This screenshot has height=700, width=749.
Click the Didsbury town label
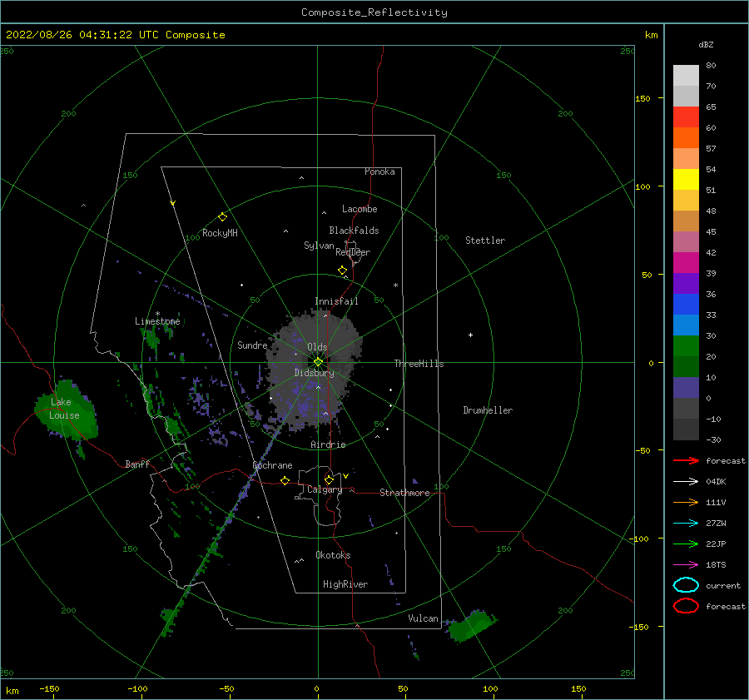pyautogui.click(x=315, y=373)
